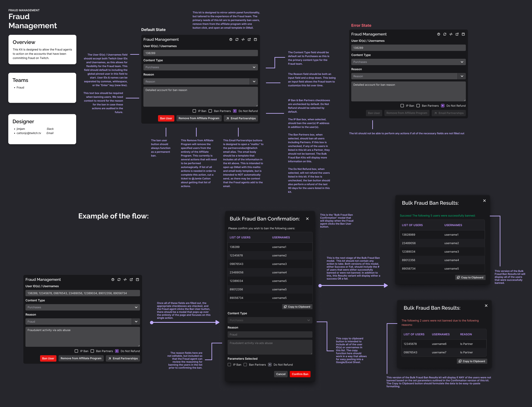Toggle Ban Partners checkbox in Default State panel
This screenshot has width=532, height=407.
210,111
